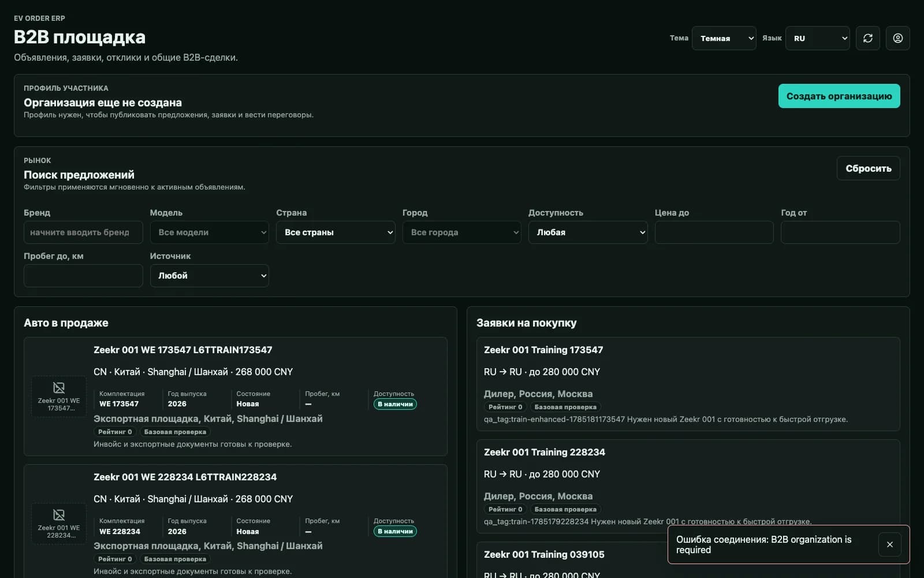
Task: Focus the Цена до input field
Action: click(714, 232)
